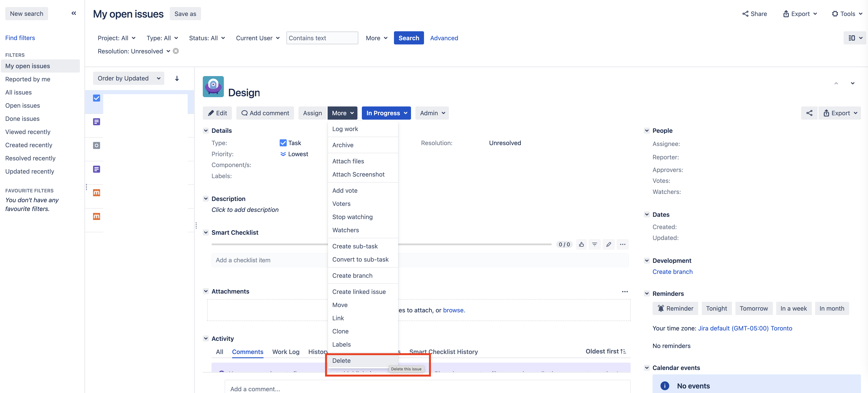Toggle Oldest first comment sort order
868x393 pixels.
point(606,351)
